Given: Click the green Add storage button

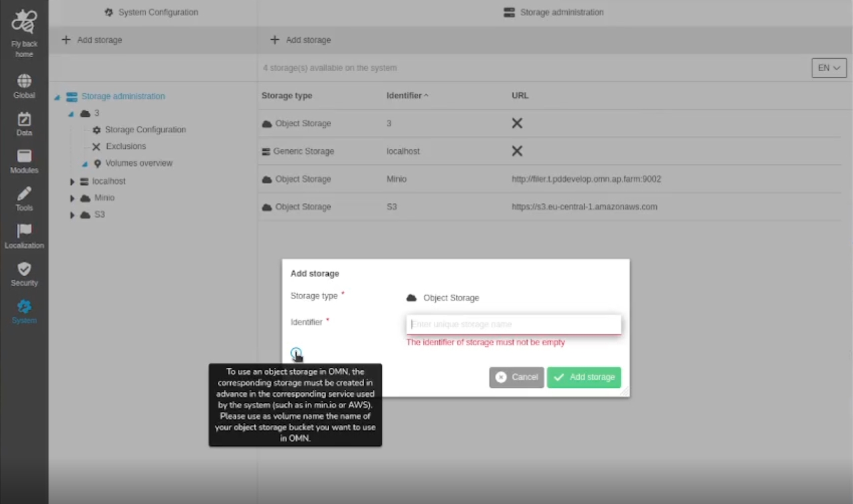Looking at the screenshot, I should (x=584, y=377).
